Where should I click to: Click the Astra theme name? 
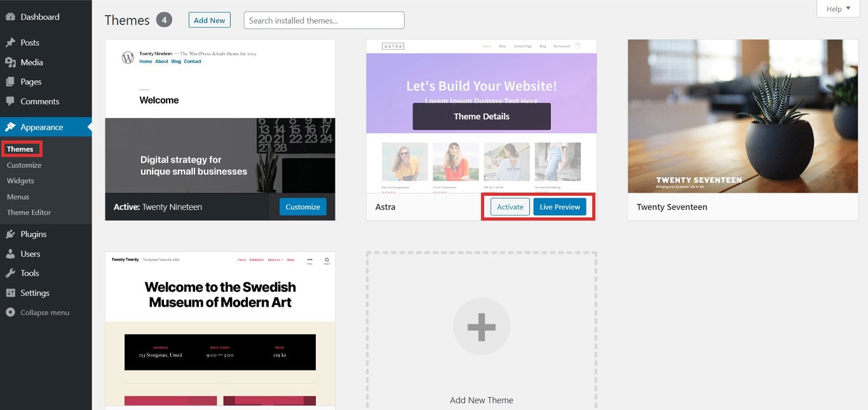385,207
